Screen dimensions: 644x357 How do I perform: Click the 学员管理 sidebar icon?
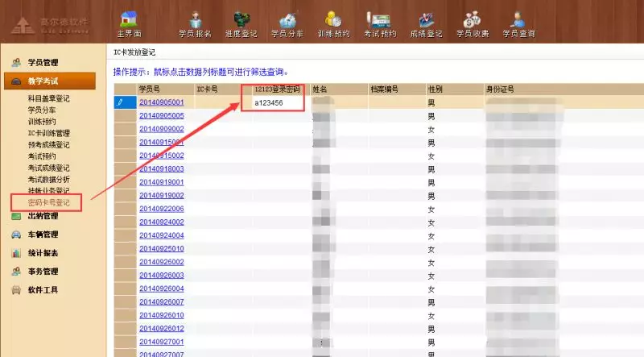16,63
